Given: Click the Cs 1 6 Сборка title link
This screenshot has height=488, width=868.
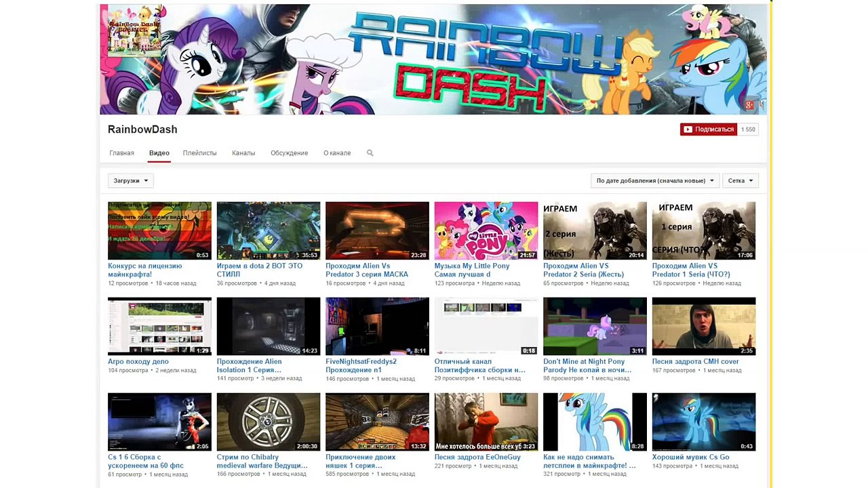Looking at the screenshot, I should (x=146, y=462).
